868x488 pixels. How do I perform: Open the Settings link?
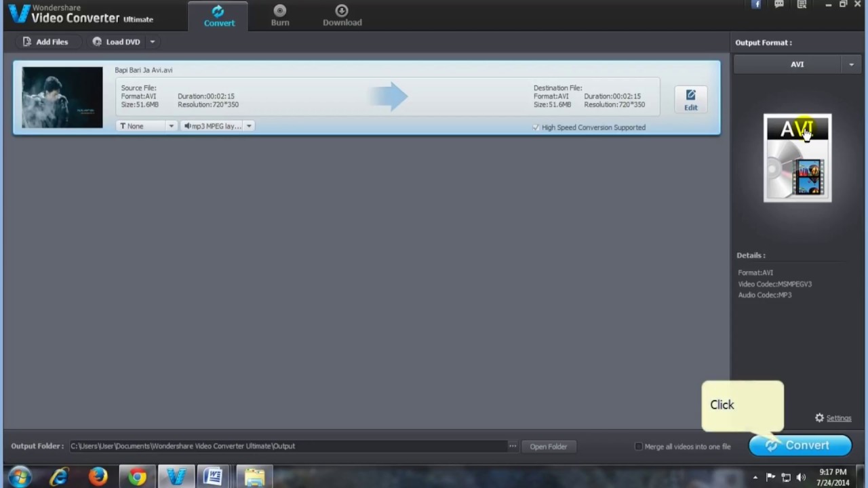pyautogui.click(x=839, y=418)
